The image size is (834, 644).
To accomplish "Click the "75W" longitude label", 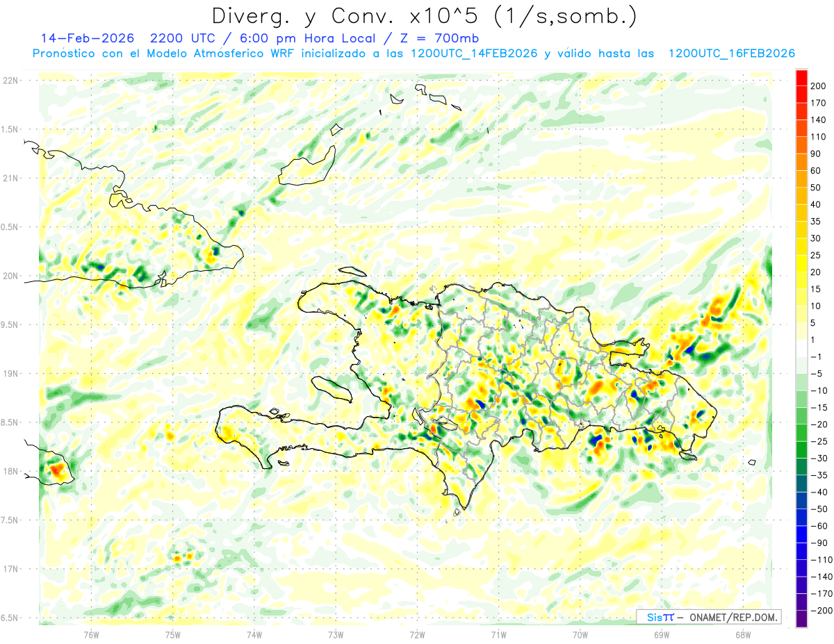I will point(173,634).
